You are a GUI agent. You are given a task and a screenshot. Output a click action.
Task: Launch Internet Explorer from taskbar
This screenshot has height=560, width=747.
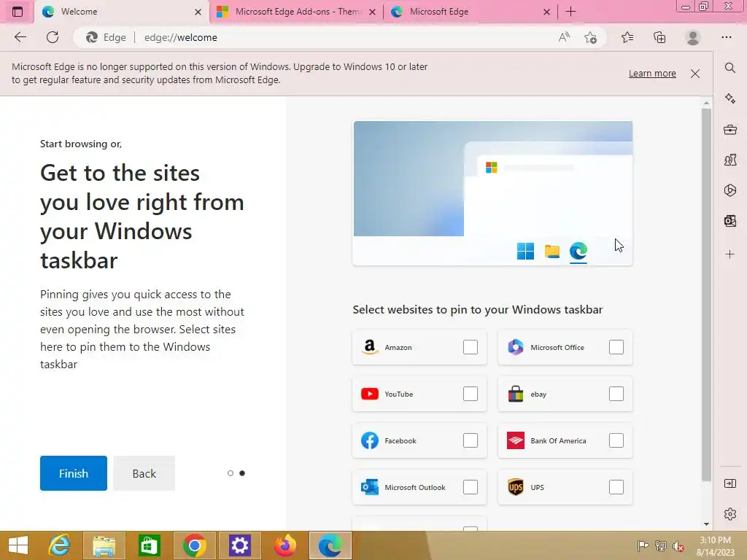59,545
